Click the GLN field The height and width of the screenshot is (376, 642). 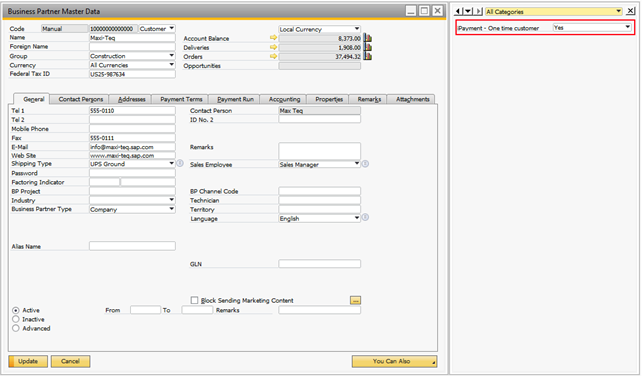click(x=319, y=264)
